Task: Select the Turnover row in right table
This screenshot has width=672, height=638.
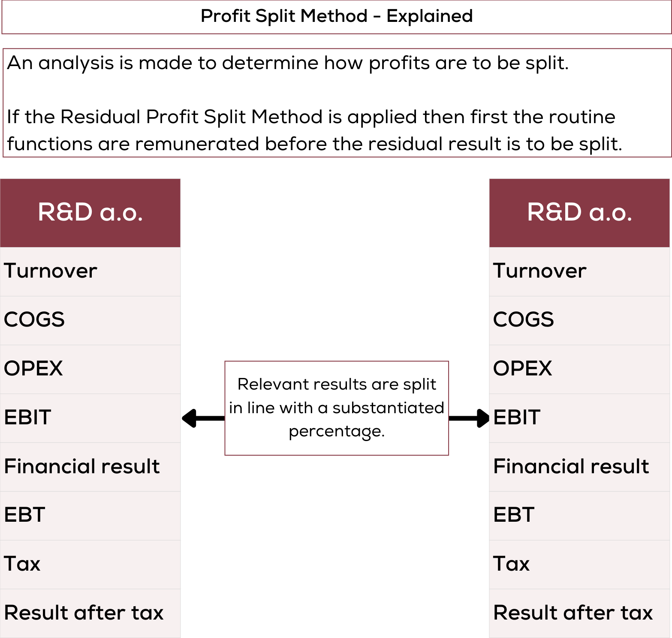Action: point(579,271)
